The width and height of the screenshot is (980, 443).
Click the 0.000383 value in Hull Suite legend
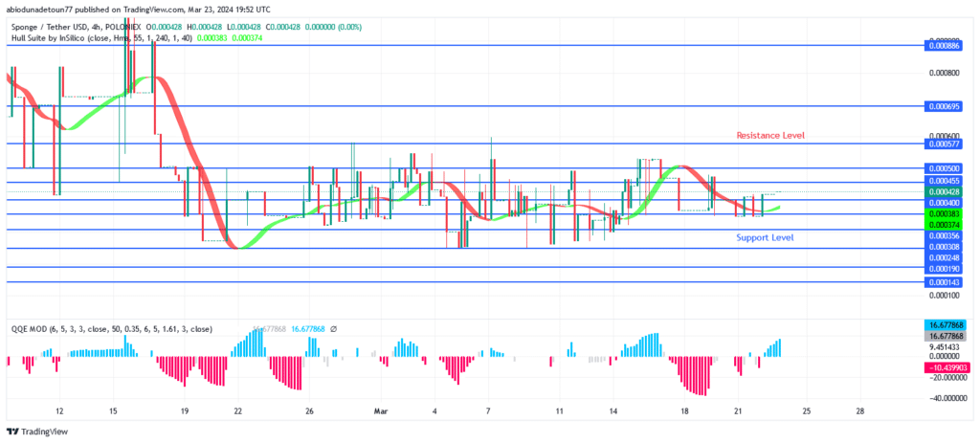click(x=212, y=38)
